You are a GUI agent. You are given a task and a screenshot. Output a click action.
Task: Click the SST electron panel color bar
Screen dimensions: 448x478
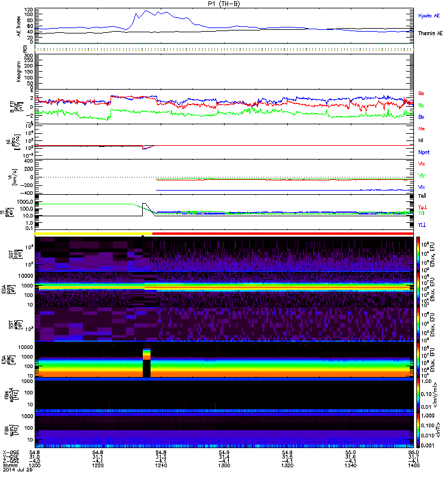(418, 324)
